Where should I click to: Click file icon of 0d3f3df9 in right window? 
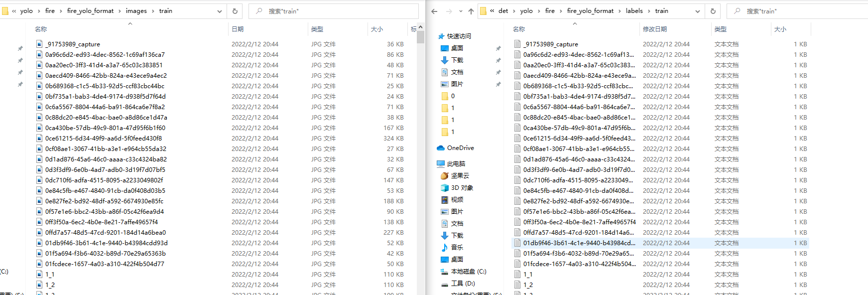(x=517, y=170)
